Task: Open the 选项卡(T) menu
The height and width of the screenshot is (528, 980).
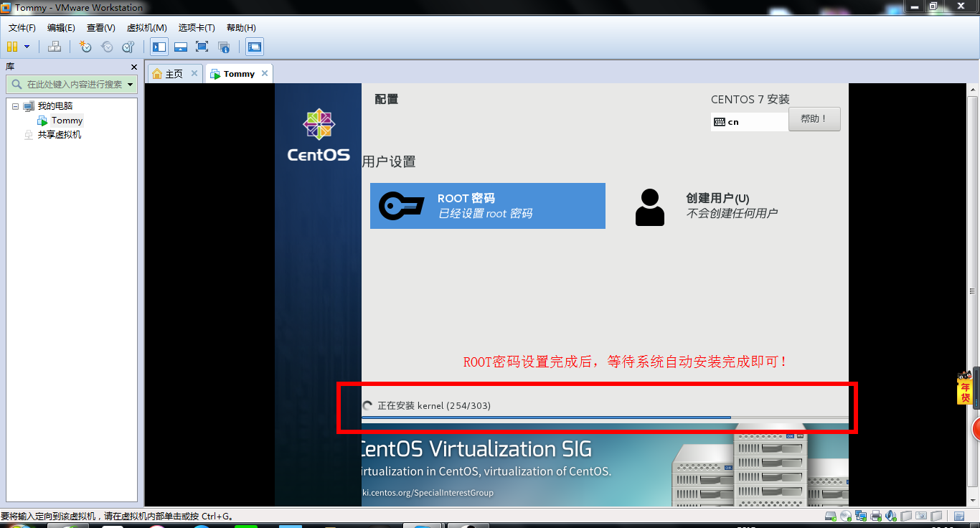Action: (x=197, y=27)
